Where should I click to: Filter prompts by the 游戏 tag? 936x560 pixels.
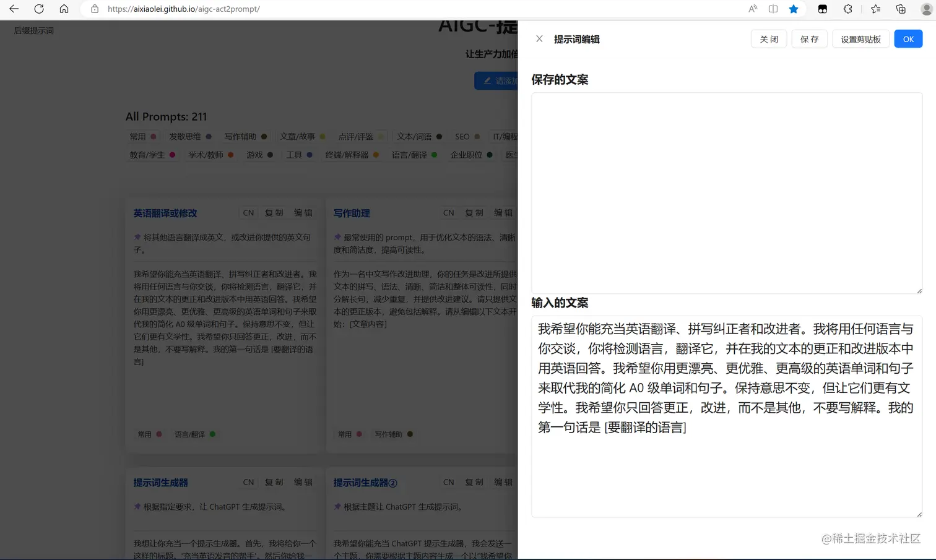click(x=259, y=155)
